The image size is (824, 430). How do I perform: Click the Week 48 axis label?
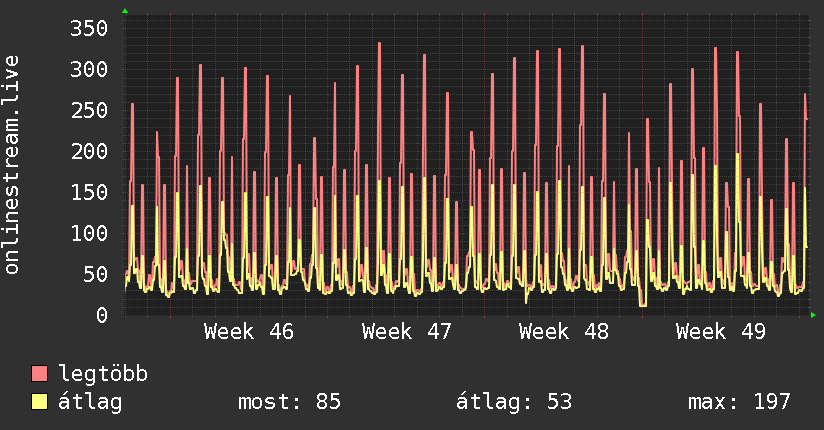coord(563,332)
